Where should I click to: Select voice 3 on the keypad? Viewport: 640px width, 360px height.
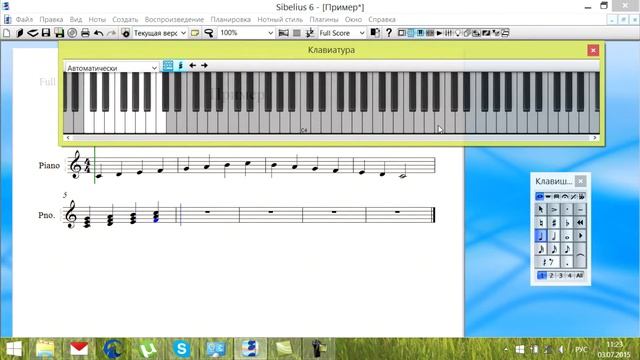click(x=561, y=276)
